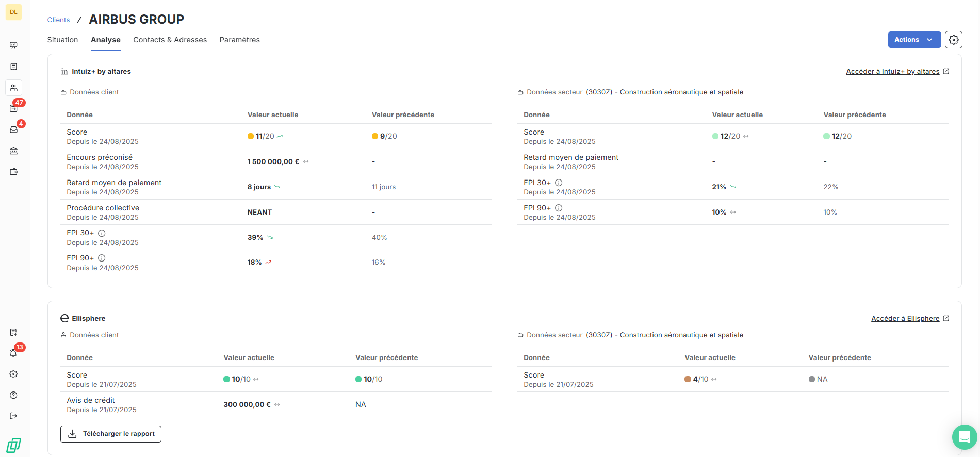Show info for sector FPI 90+
The height and width of the screenshot is (457, 980).
coord(559,208)
